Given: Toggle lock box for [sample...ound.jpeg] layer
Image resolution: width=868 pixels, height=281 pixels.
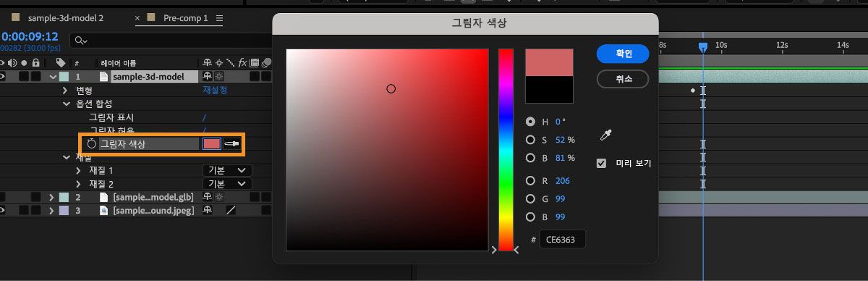Looking at the screenshot, I should [35, 210].
